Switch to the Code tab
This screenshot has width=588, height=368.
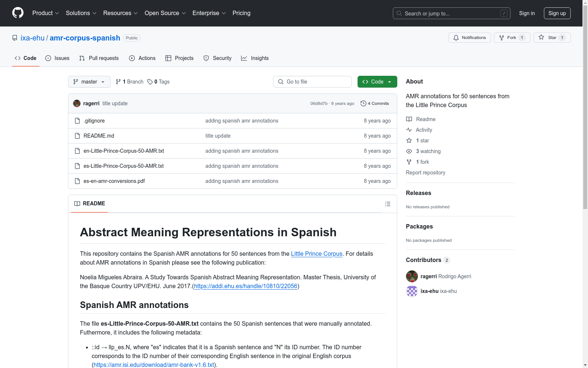click(26, 58)
